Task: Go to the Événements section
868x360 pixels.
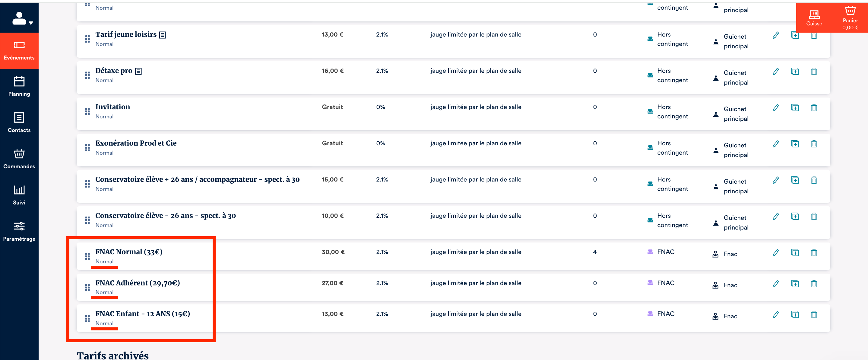Action: [19, 51]
